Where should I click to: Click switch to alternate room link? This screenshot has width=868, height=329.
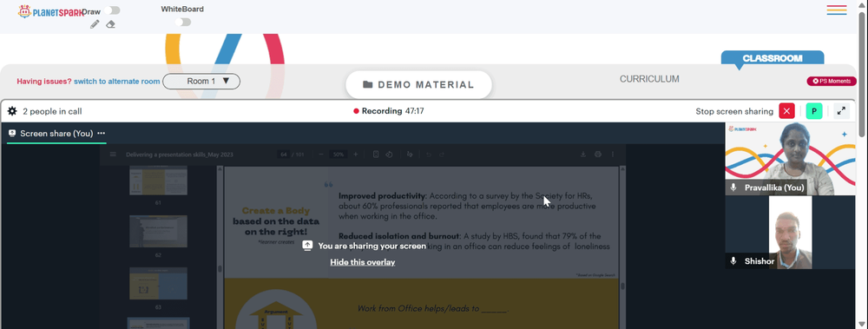tap(117, 82)
